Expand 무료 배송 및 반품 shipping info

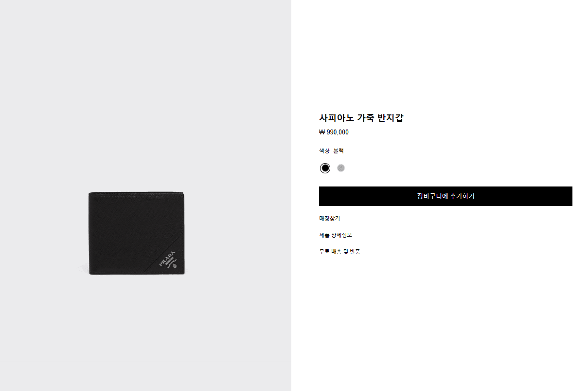click(x=339, y=252)
